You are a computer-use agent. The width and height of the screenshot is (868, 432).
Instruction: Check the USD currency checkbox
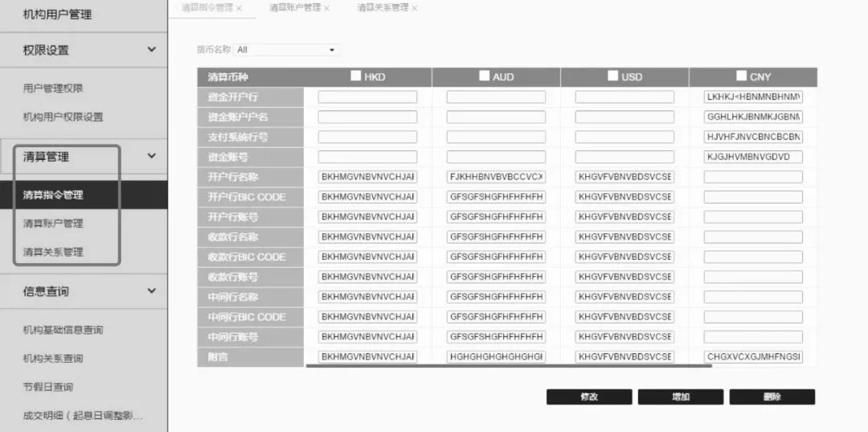point(612,76)
